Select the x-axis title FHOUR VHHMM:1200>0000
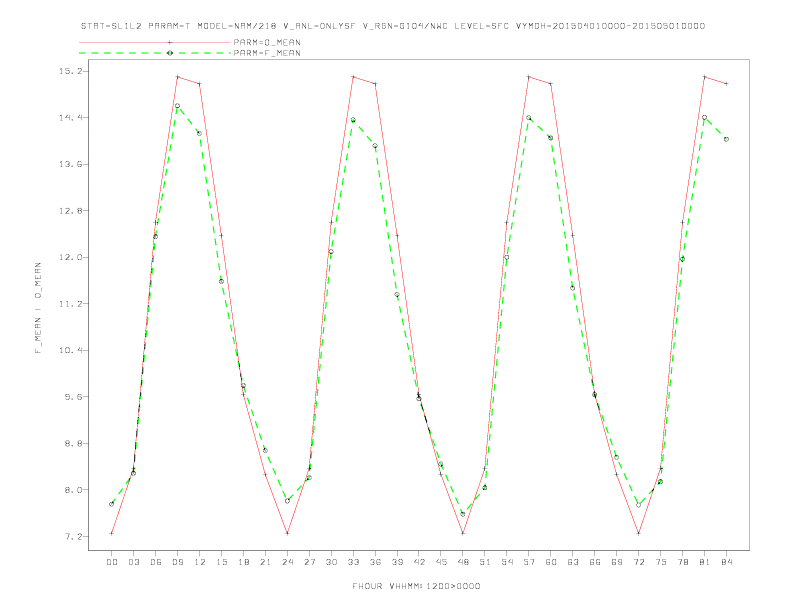 tap(416, 586)
